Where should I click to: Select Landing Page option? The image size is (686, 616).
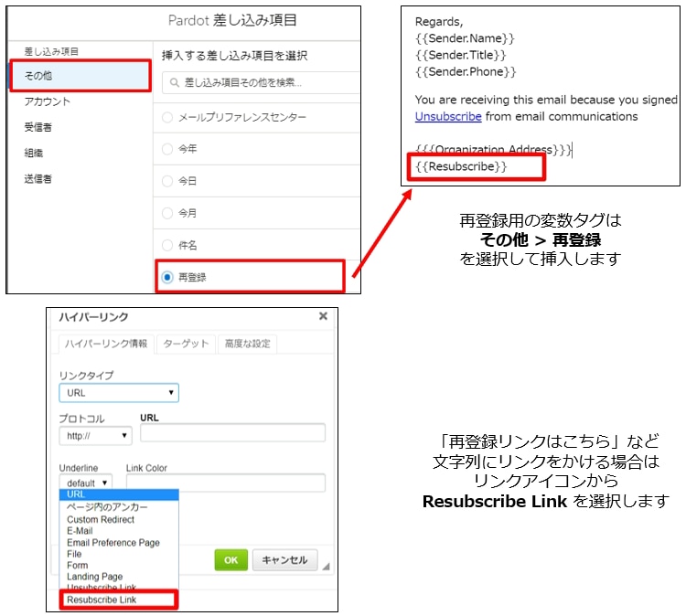click(95, 577)
